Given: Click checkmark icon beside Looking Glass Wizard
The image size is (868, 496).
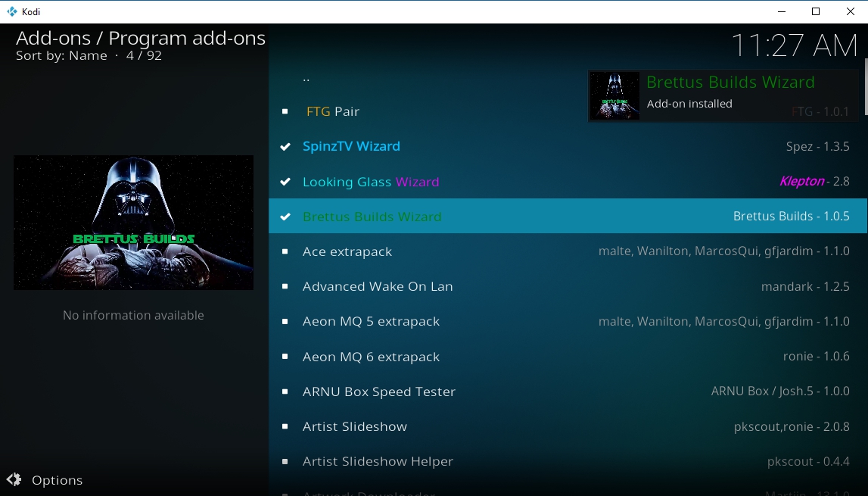Looking at the screenshot, I should coord(285,181).
